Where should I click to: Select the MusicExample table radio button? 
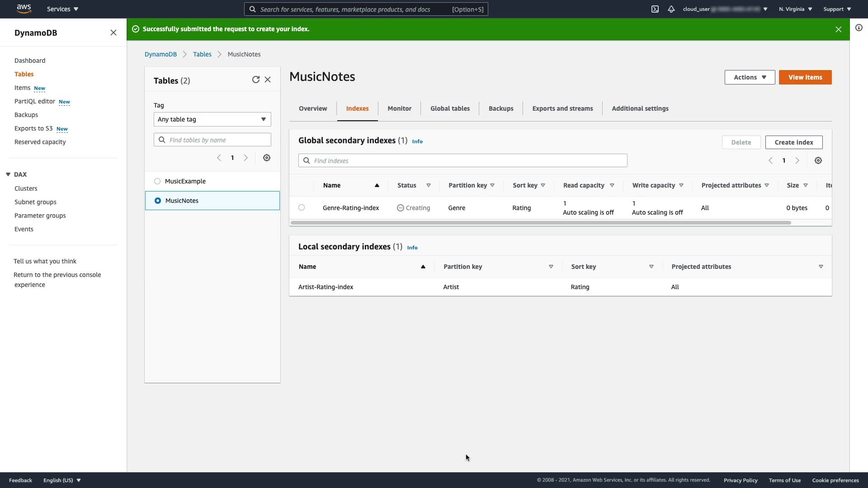157,181
